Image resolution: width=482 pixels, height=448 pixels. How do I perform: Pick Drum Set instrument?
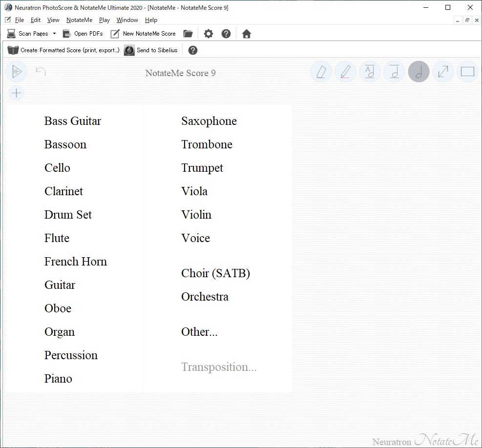(68, 214)
